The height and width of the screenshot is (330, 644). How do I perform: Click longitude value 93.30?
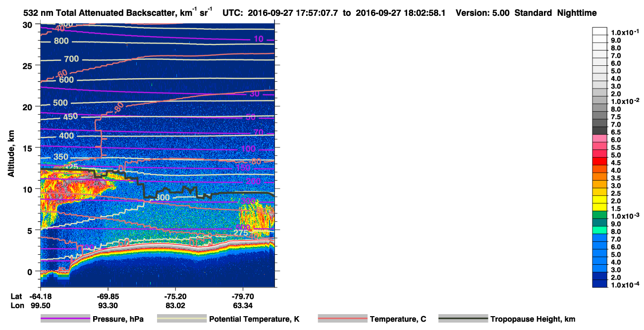pyautogui.click(x=108, y=305)
